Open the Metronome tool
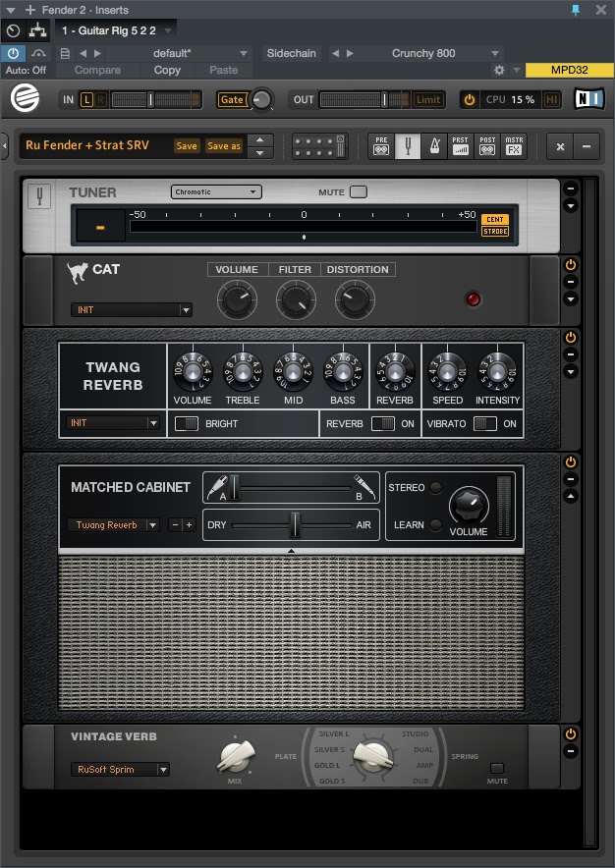615x868 pixels. coord(434,146)
